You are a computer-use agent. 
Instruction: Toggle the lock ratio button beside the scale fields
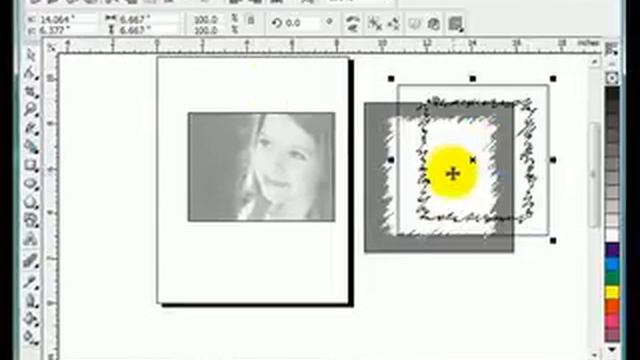pyautogui.click(x=251, y=20)
